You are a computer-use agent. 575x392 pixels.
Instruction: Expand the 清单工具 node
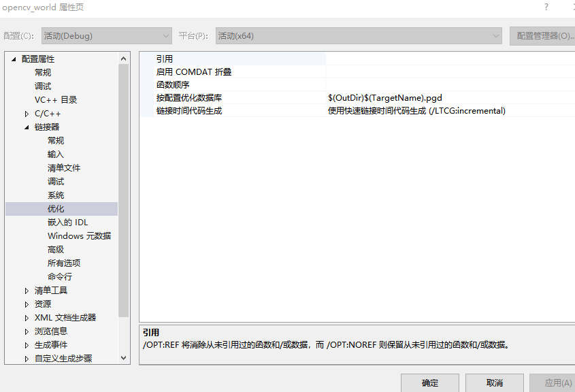tap(27, 291)
